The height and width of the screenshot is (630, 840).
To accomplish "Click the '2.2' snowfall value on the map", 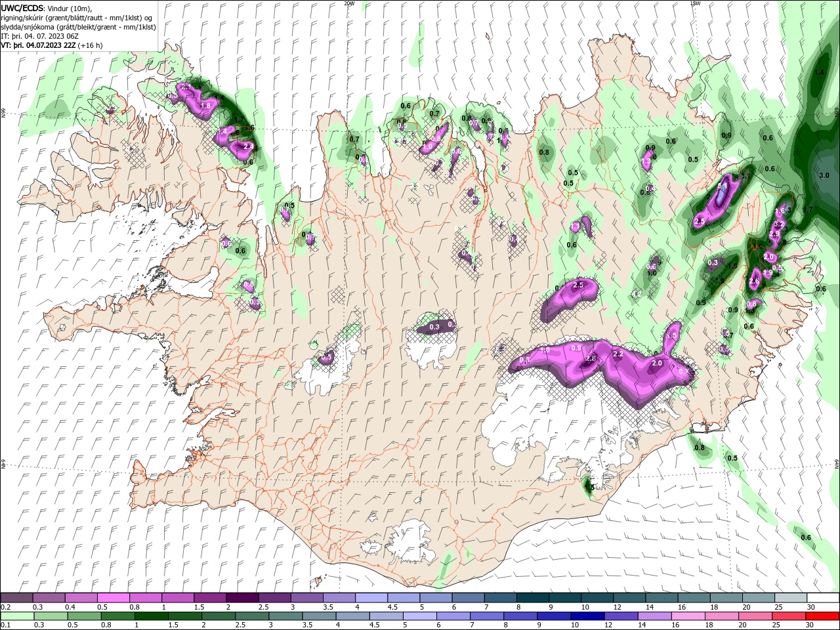I will pos(618,354).
